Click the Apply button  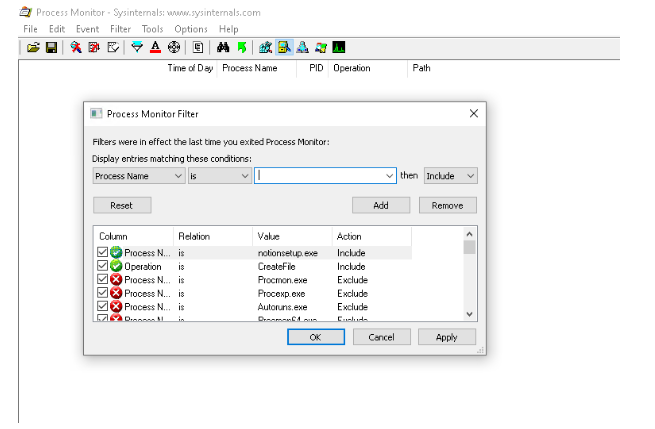447,337
